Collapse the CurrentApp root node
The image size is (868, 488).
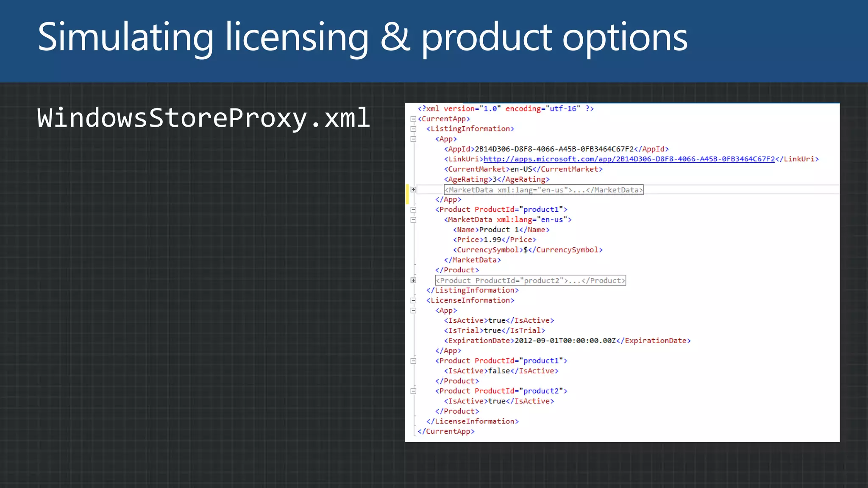(413, 119)
